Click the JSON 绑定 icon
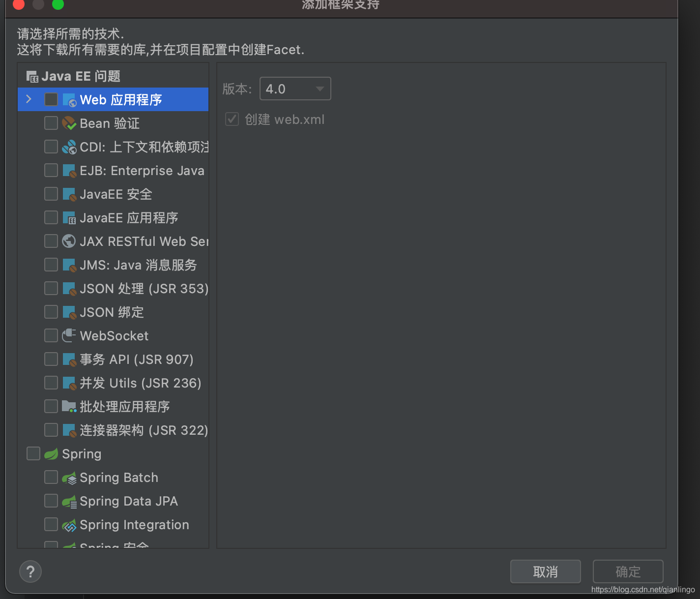700x599 pixels. [69, 312]
